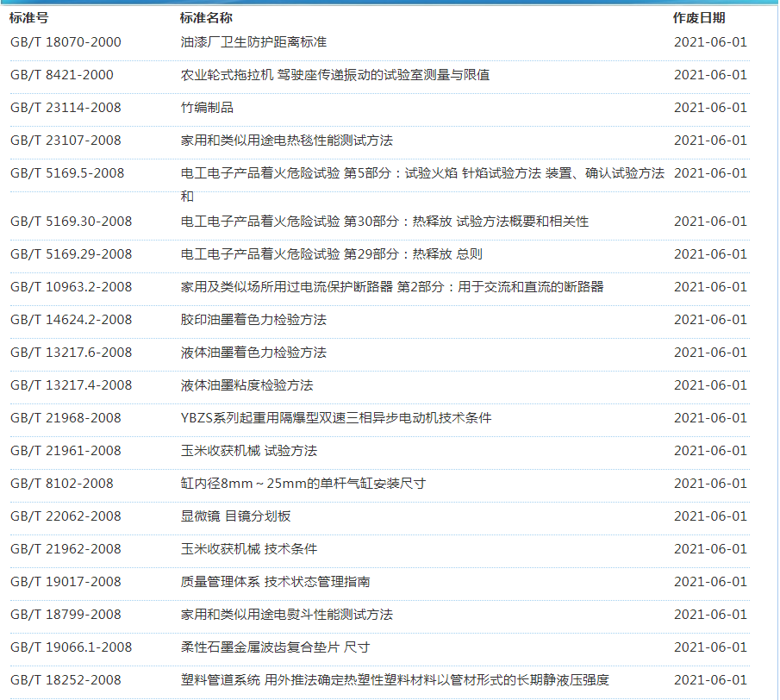Open GB/T 19066.1-2008 standard number
Screen dimensions: 780x700
point(71,647)
